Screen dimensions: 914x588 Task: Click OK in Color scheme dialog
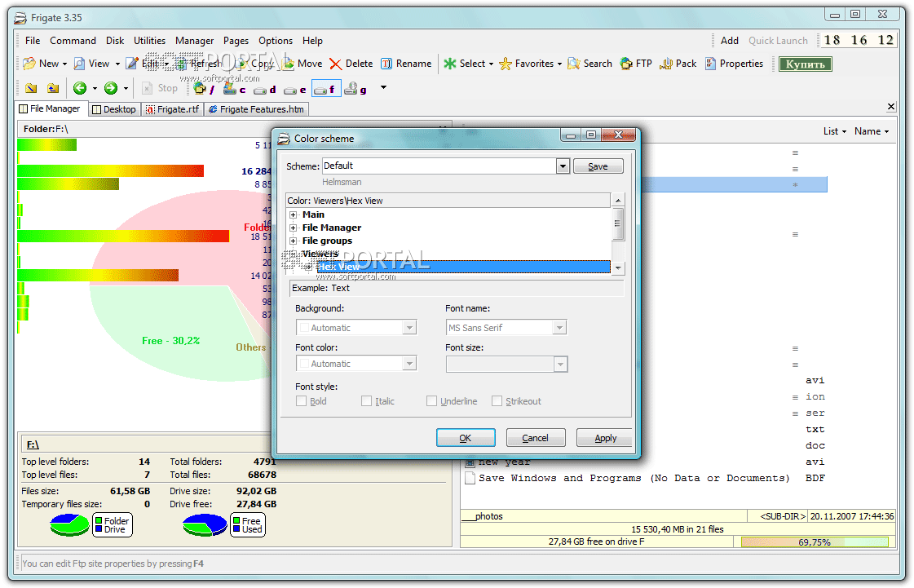point(466,438)
